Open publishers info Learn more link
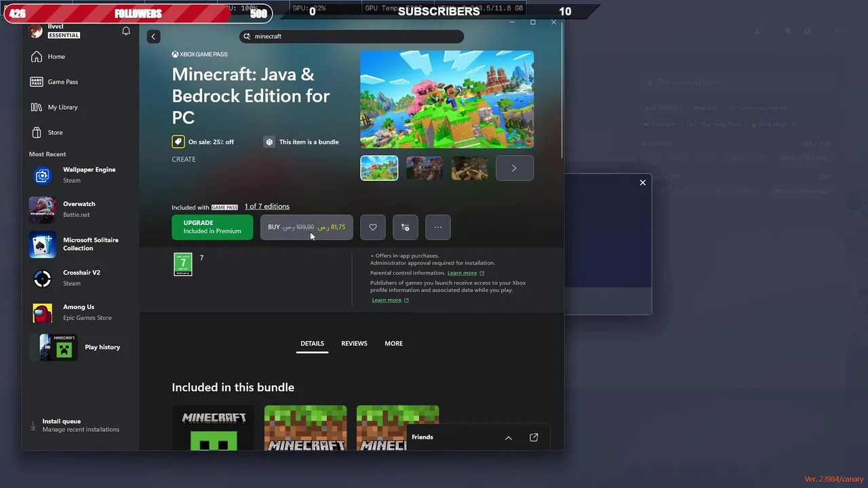 tap(390, 300)
